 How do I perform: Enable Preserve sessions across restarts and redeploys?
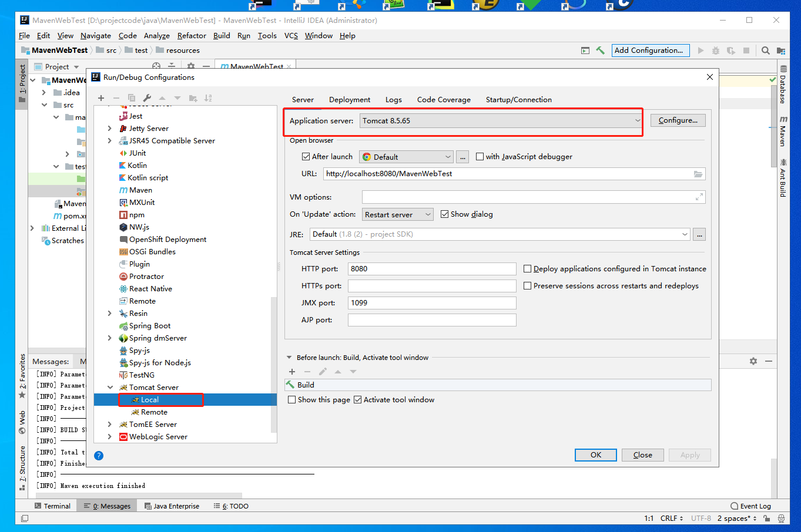pos(527,286)
